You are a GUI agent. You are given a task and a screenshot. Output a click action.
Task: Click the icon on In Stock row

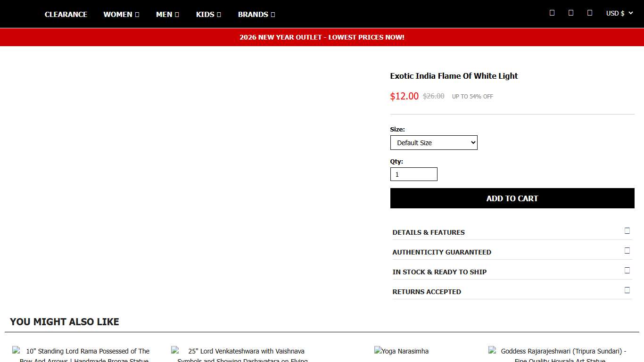tap(627, 271)
